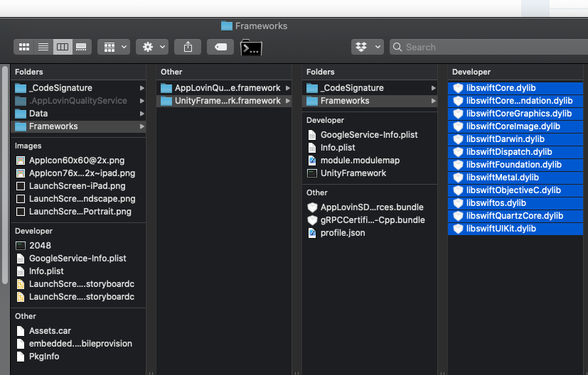The width and height of the screenshot is (588, 375).
Task: Expand the Data folder arrow
Action: [x=142, y=114]
